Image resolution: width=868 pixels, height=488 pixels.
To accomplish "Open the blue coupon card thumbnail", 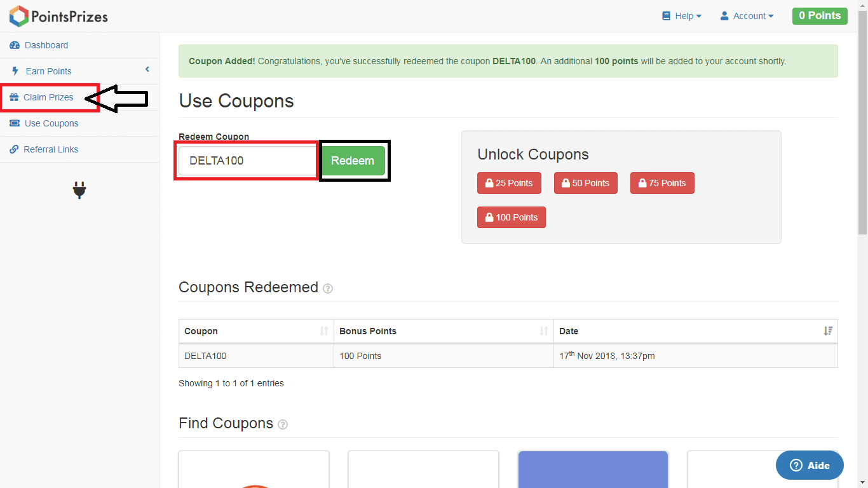I will (x=593, y=470).
